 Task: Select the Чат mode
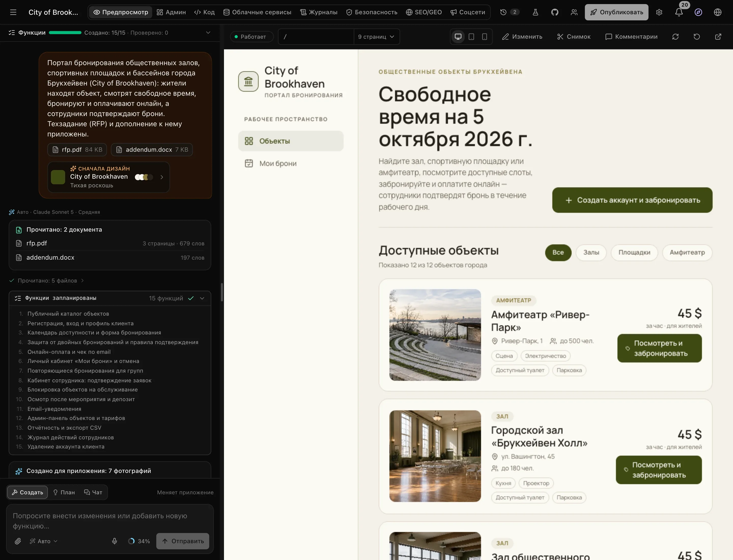coord(93,492)
